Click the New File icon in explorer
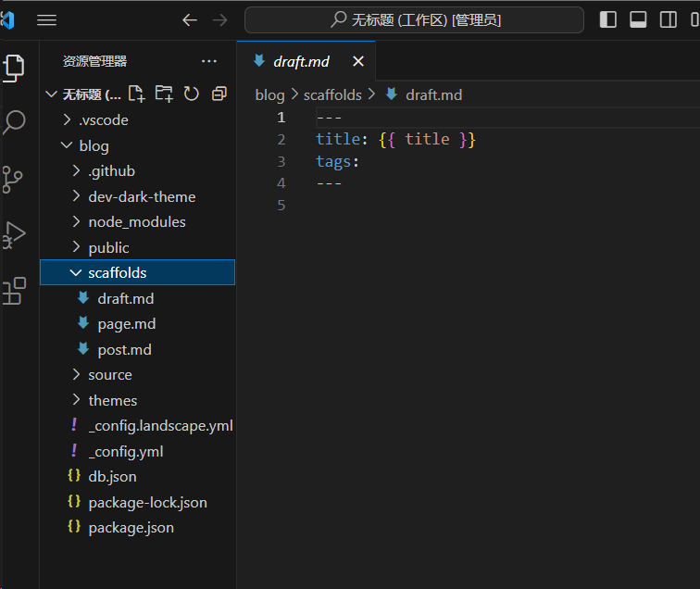The height and width of the screenshot is (589, 700). [136, 94]
